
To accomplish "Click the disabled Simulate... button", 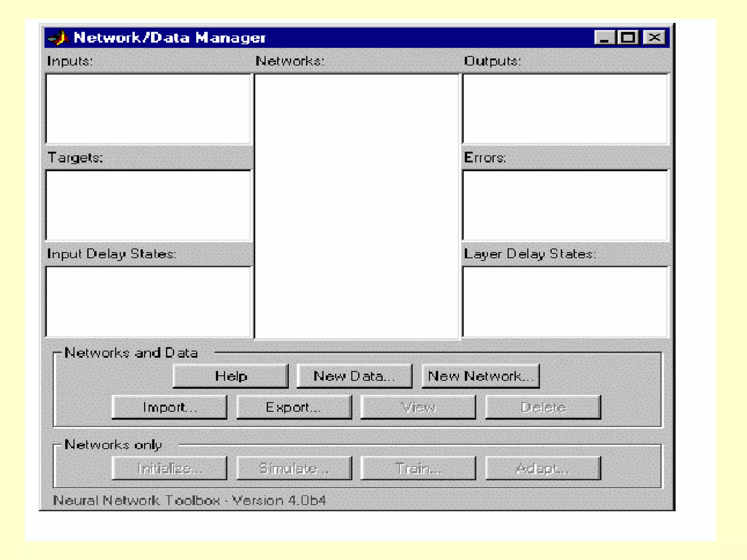I will pyautogui.click(x=294, y=468).
